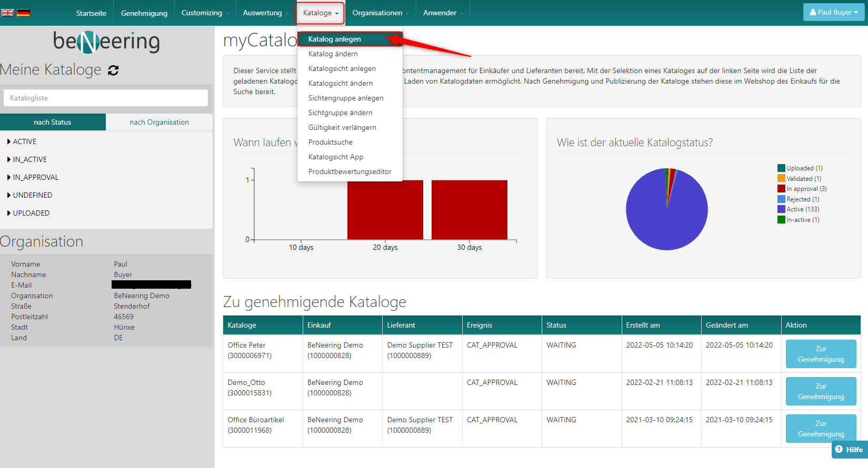
Task: Click Zur Genehmigung for Office Peter
Action: click(x=821, y=354)
